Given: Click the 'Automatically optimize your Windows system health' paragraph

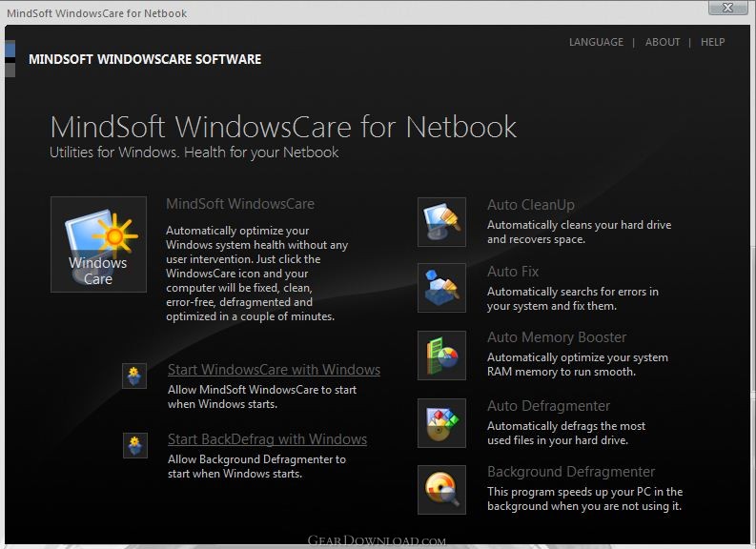Looking at the screenshot, I should [x=257, y=274].
